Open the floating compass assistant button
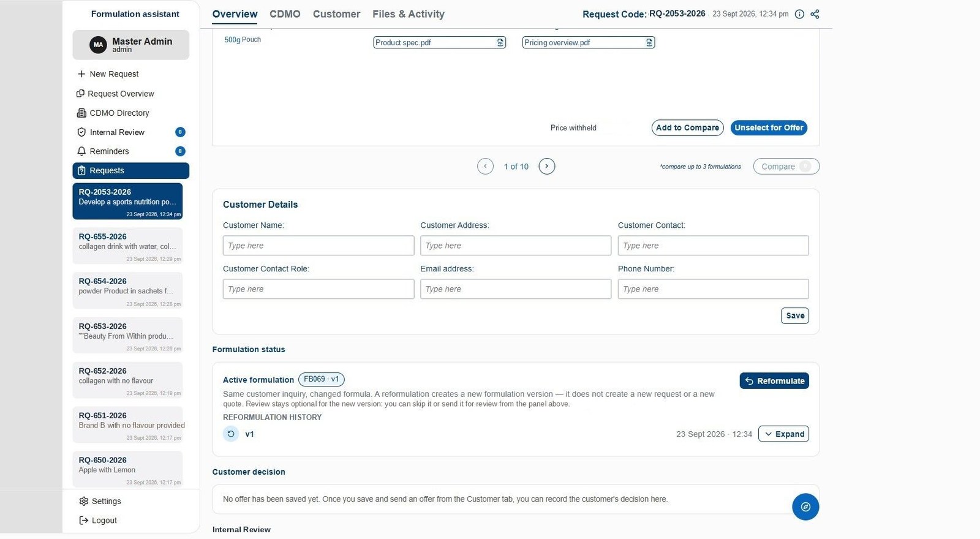This screenshot has width=980, height=539. [x=805, y=507]
